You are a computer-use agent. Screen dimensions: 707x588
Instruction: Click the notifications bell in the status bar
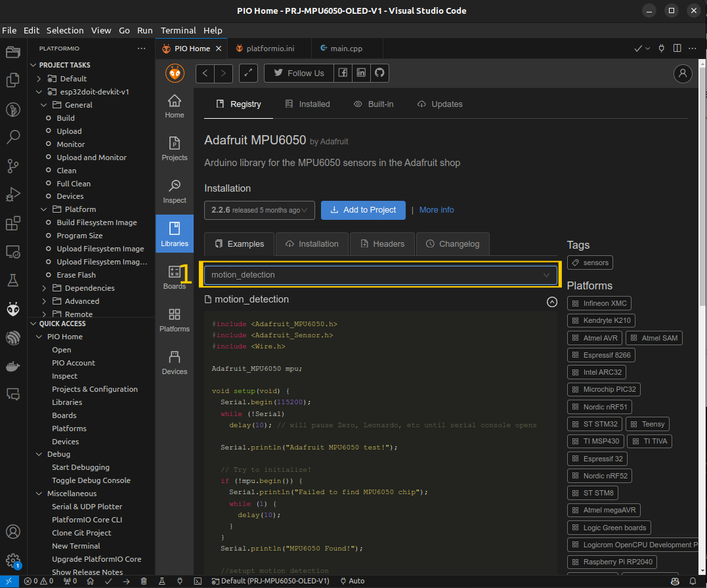pos(693,581)
